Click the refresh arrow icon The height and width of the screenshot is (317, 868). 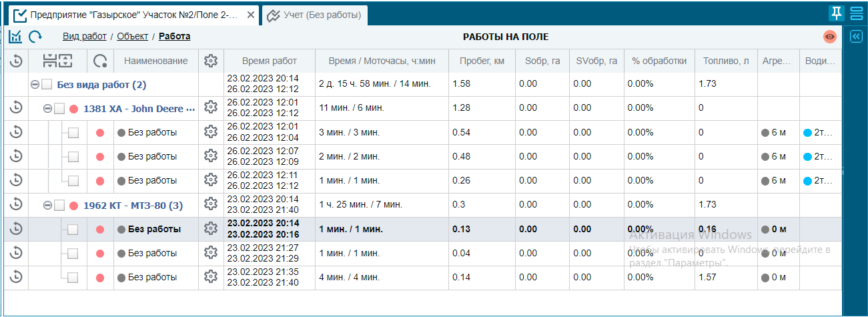35,37
